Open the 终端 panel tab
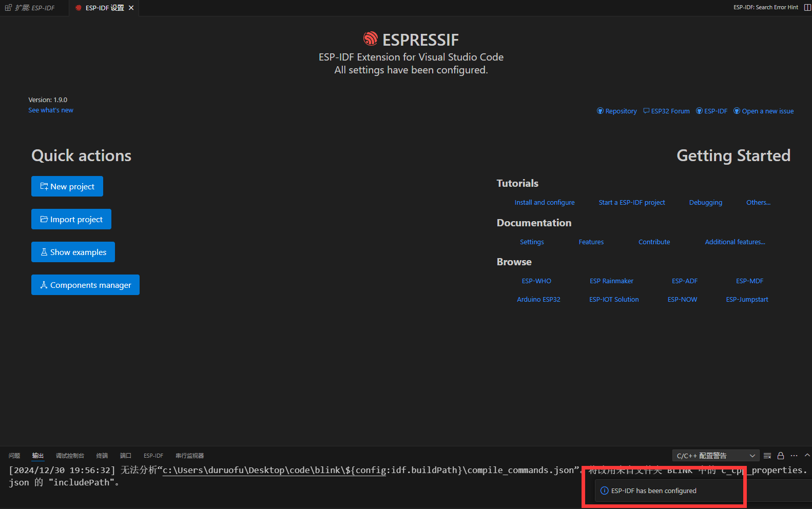This screenshot has width=812, height=509. point(102,456)
